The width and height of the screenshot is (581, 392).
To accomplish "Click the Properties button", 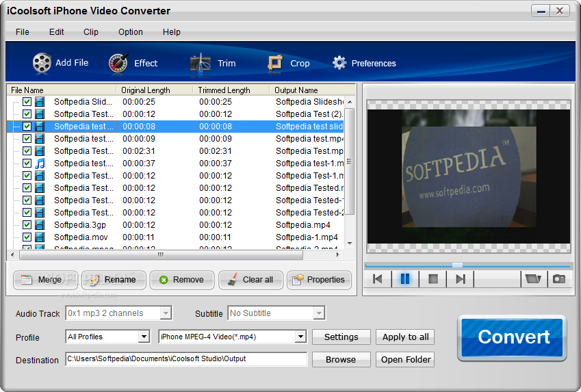I will pyautogui.click(x=319, y=280).
